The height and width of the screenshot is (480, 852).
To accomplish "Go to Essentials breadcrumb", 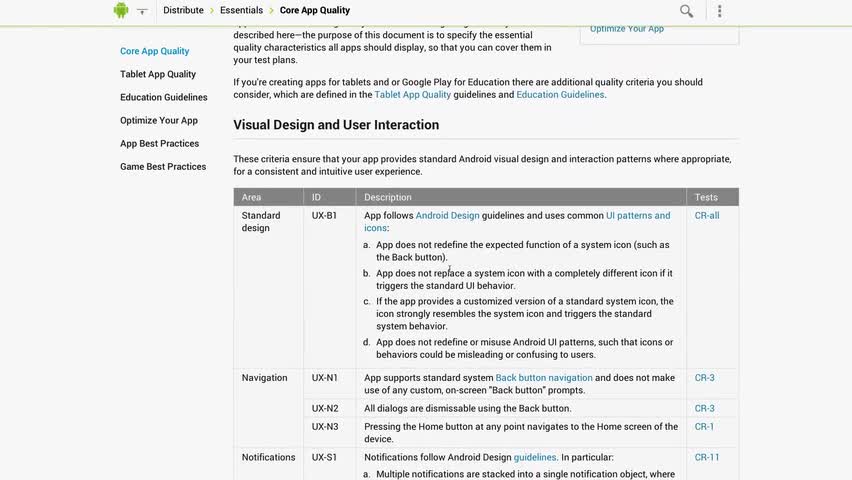I will 241,10.
